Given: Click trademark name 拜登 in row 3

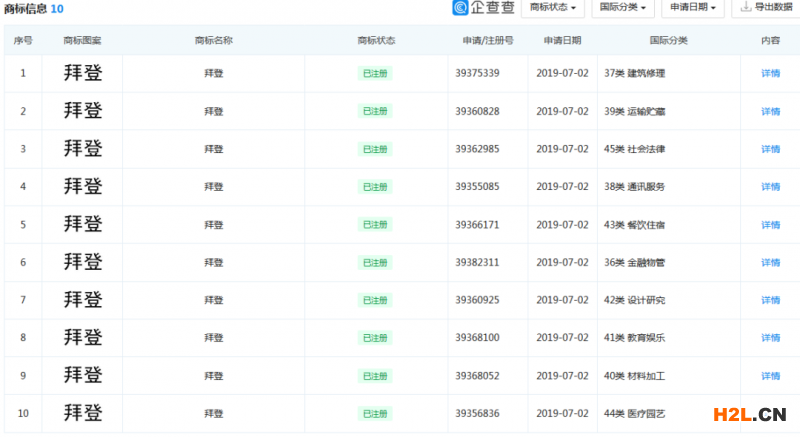Looking at the screenshot, I should (214, 149).
